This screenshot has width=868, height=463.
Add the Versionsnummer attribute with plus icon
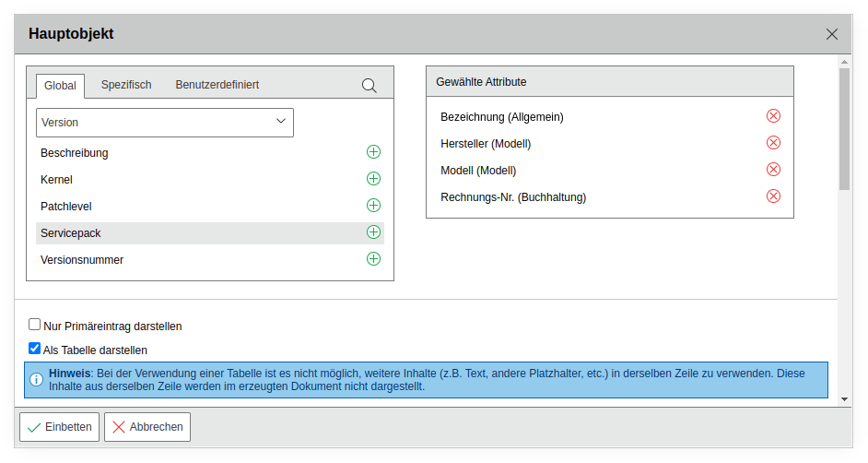point(373,259)
